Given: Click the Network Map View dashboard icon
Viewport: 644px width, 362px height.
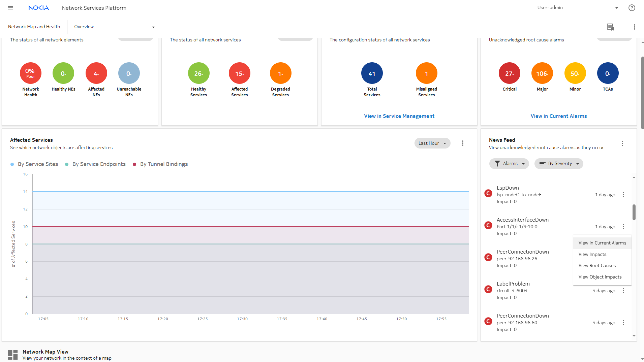Looking at the screenshot, I should 13,355.
